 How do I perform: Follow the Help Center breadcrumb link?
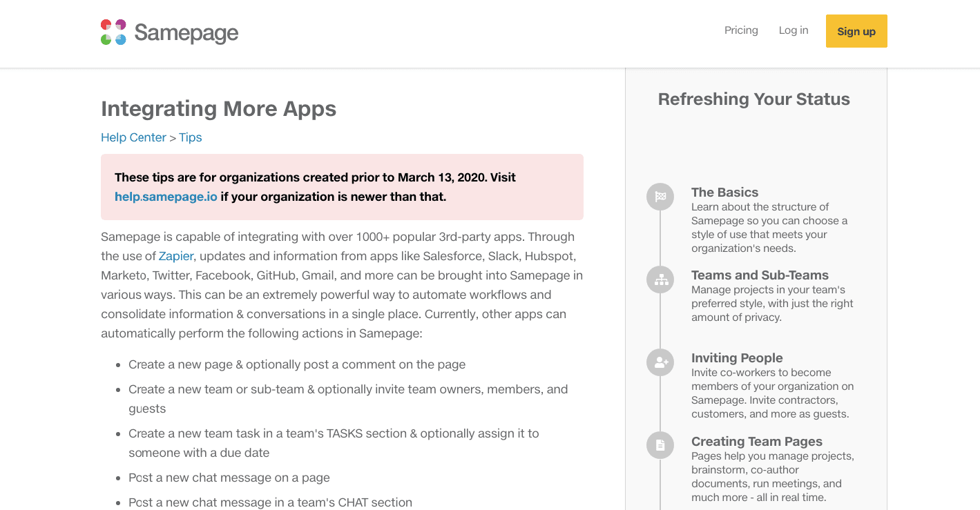pos(133,137)
